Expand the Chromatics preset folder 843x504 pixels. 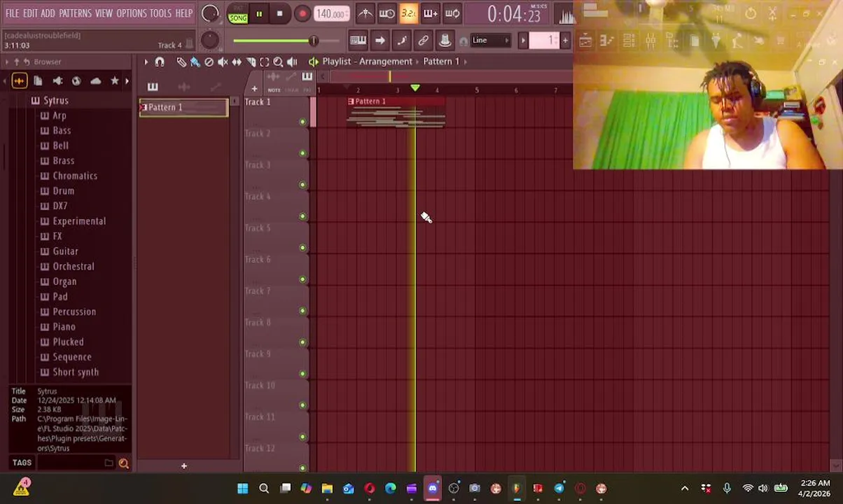click(69, 176)
